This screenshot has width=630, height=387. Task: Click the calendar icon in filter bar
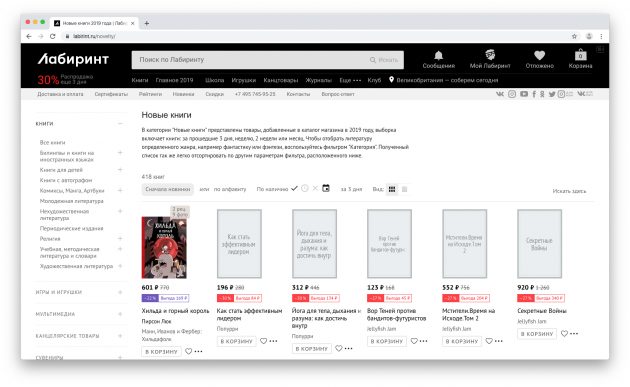[x=326, y=188]
